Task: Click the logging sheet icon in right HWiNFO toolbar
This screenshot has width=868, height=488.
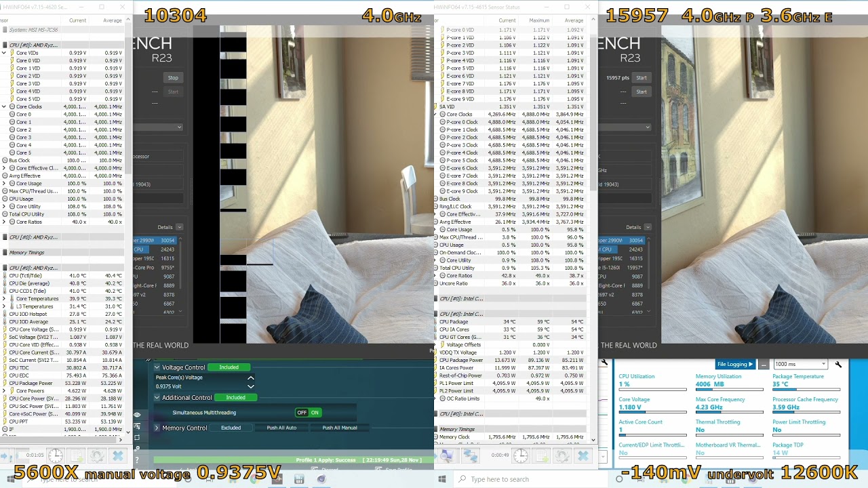Action: (541, 456)
